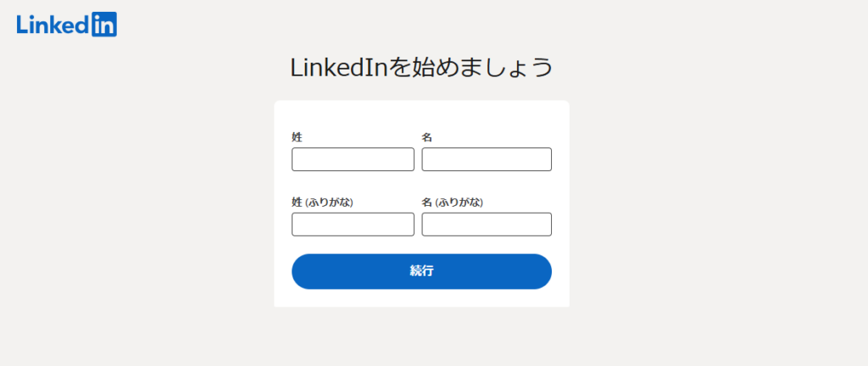Image resolution: width=868 pixels, height=366 pixels.
Task: Select the 名 (ふりがな) input field
Action: pyautogui.click(x=487, y=225)
